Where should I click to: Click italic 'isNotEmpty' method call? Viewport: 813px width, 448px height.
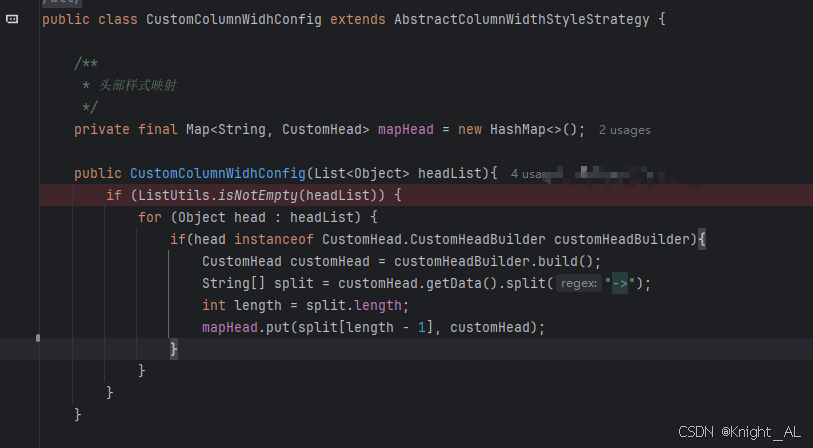pos(258,195)
